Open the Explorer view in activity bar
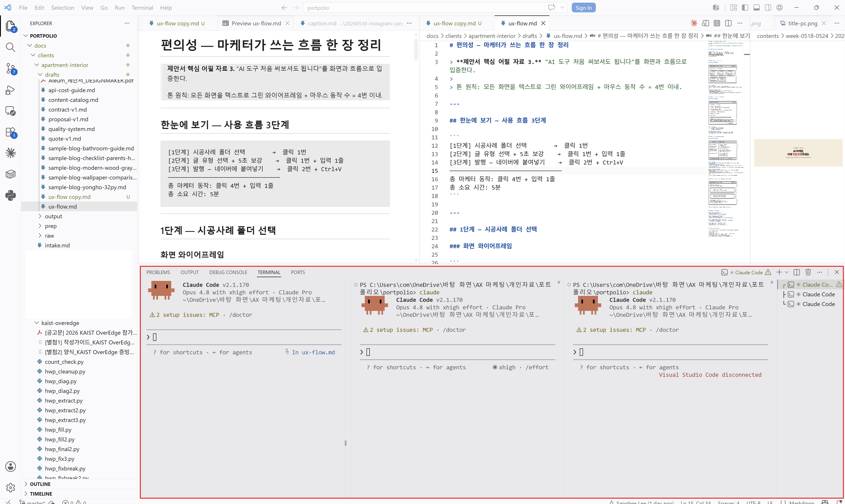Viewport: 845px width, 504px height. click(11, 26)
